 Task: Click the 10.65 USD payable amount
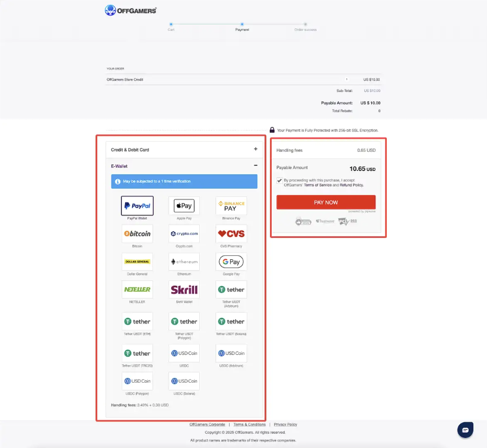pos(362,169)
